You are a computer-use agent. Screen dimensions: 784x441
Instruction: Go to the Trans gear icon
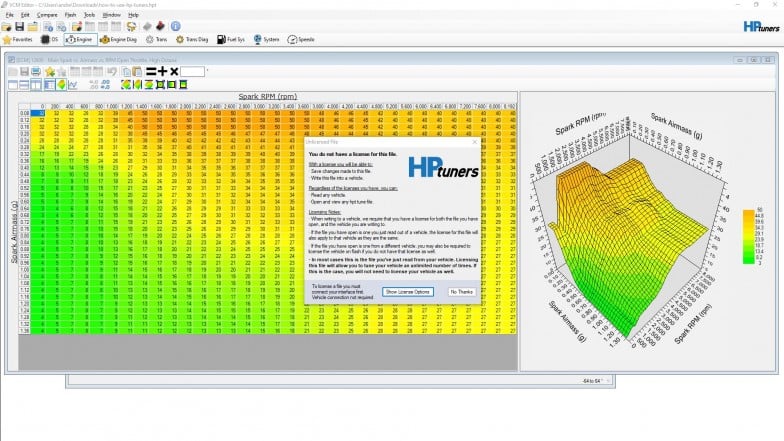point(155,40)
